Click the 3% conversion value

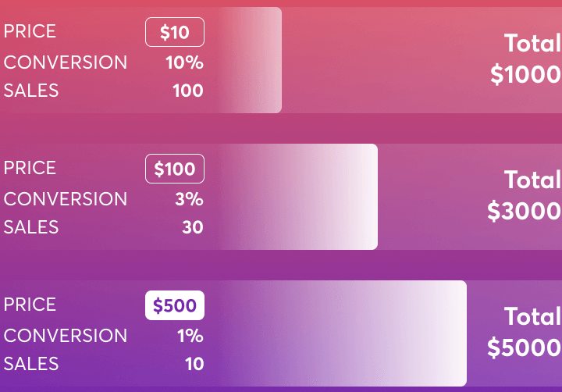pos(189,199)
